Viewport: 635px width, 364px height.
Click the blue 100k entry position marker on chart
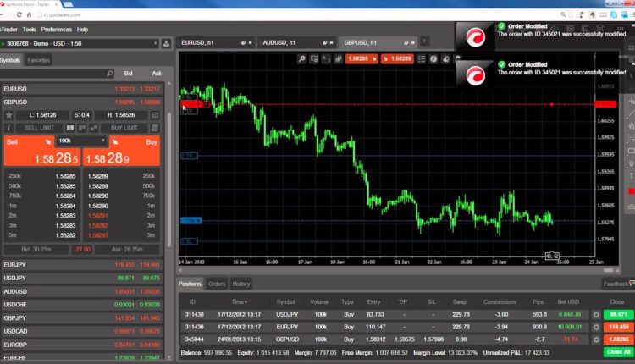190,221
